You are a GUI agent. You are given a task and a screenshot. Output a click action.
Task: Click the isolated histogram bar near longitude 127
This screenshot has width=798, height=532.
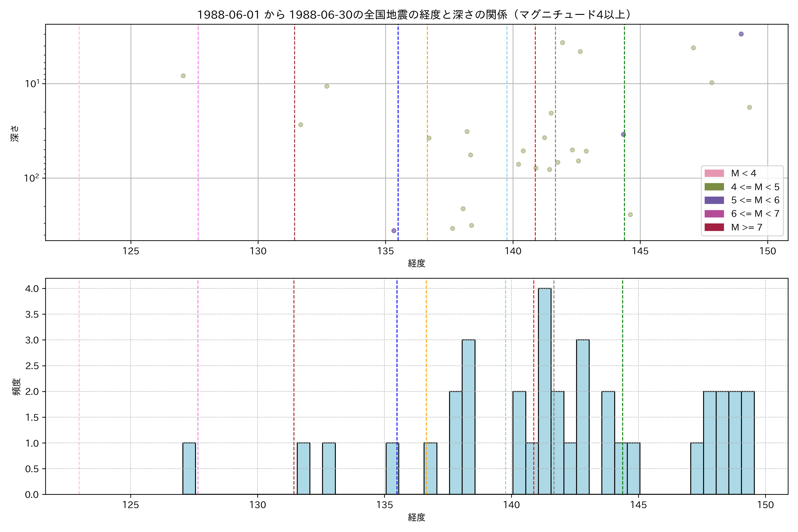click(189, 469)
